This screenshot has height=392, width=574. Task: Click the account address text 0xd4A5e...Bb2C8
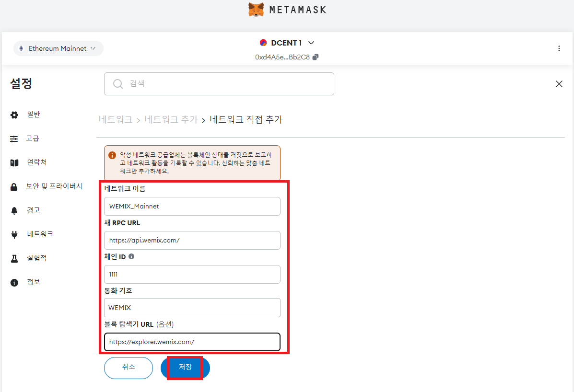click(282, 57)
